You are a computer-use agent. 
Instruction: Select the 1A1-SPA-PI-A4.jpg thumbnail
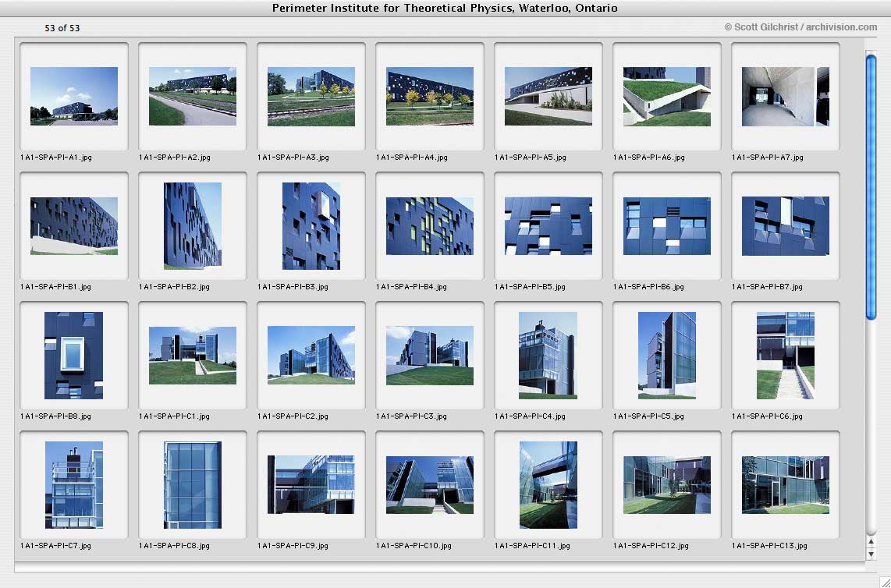coord(430,96)
